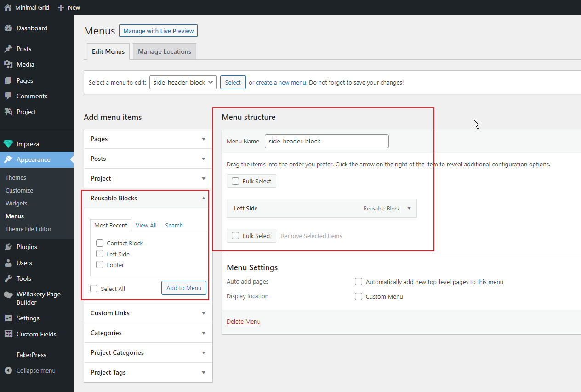Viewport: 581px width, 392px height.
Task: Select the View All tab
Action: tap(146, 225)
